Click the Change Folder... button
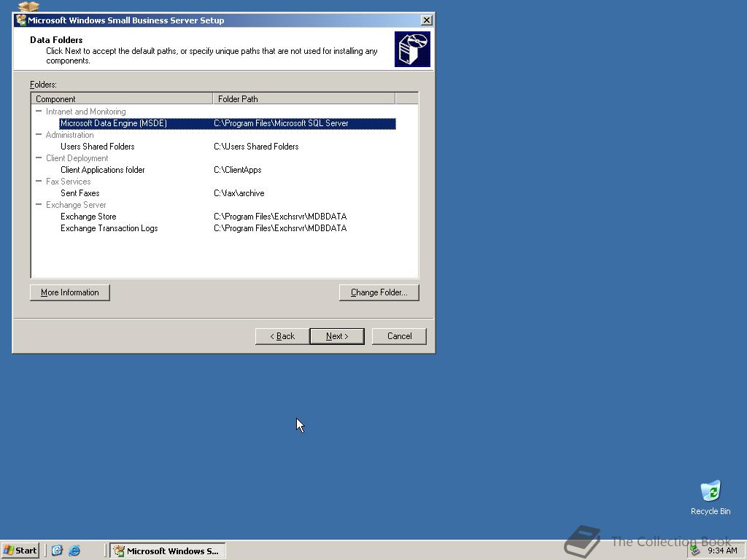747x560 pixels. [x=379, y=292]
